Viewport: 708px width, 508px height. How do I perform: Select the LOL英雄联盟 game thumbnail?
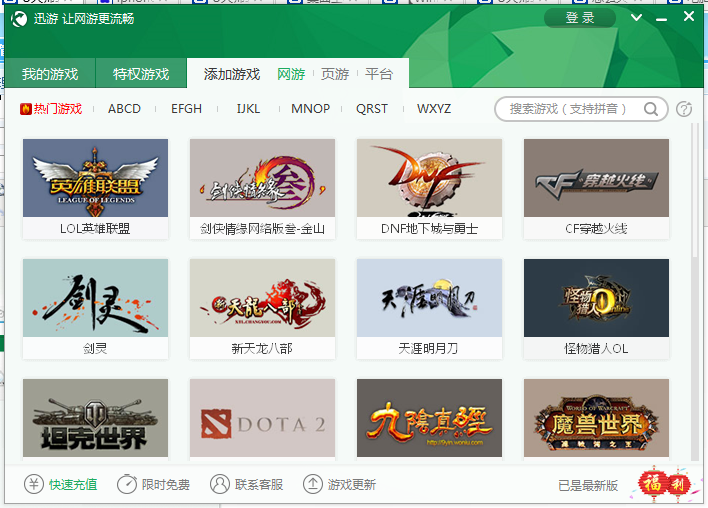pyautogui.click(x=95, y=178)
